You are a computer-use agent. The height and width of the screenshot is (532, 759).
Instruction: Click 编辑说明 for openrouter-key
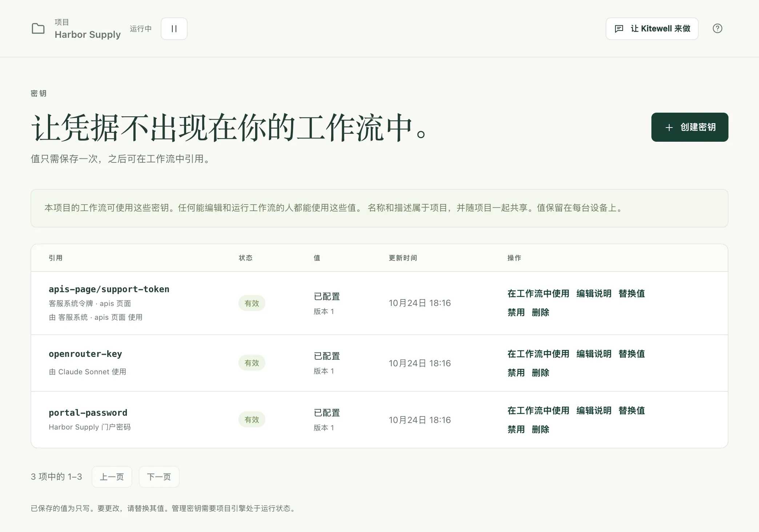tap(594, 354)
